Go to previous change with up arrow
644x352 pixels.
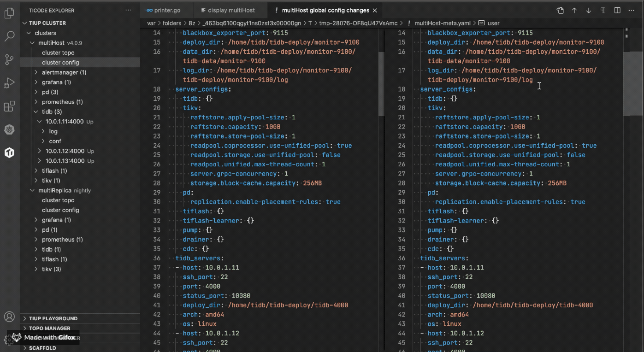pyautogui.click(x=574, y=10)
